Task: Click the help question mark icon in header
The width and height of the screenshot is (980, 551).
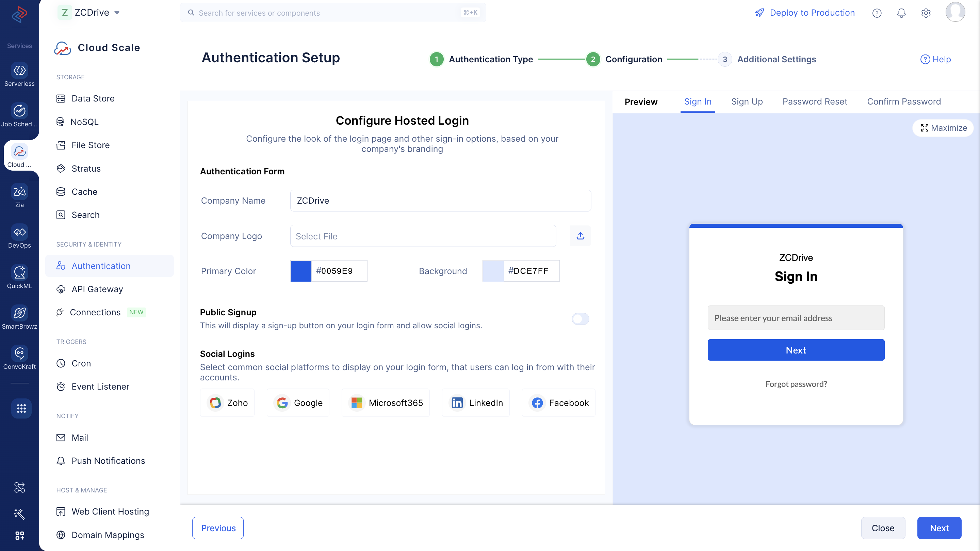Action: click(x=877, y=13)
